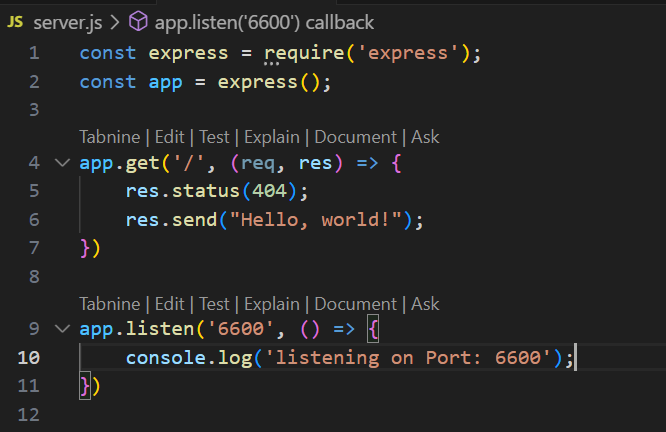Click the listen method on line 9
The height and width of the screenshot is (432, 666).
point(160,329)
